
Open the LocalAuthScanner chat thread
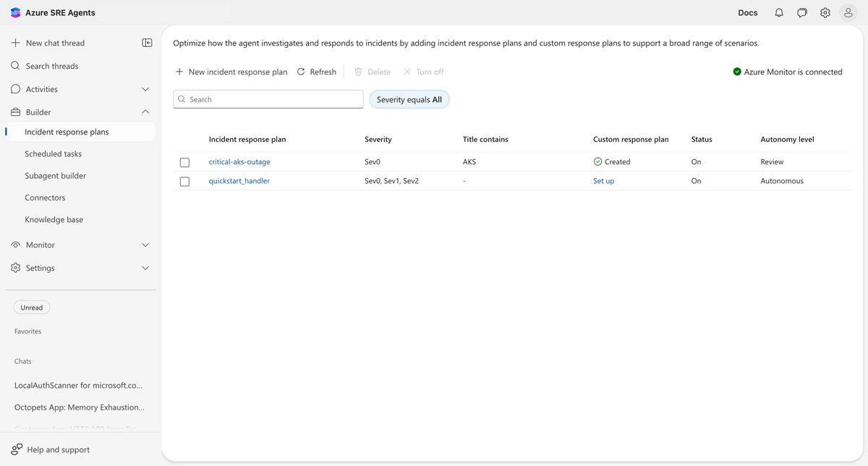coord(79,386)
